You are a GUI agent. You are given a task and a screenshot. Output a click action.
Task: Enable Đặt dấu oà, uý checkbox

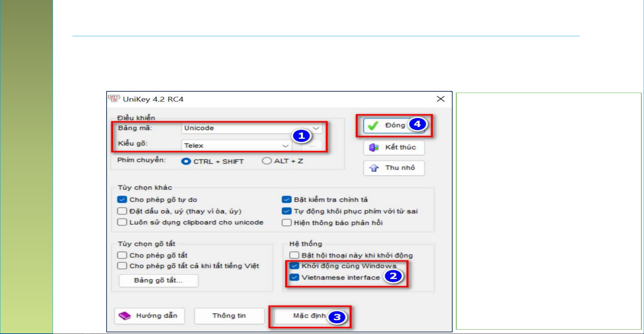point(122,211)
